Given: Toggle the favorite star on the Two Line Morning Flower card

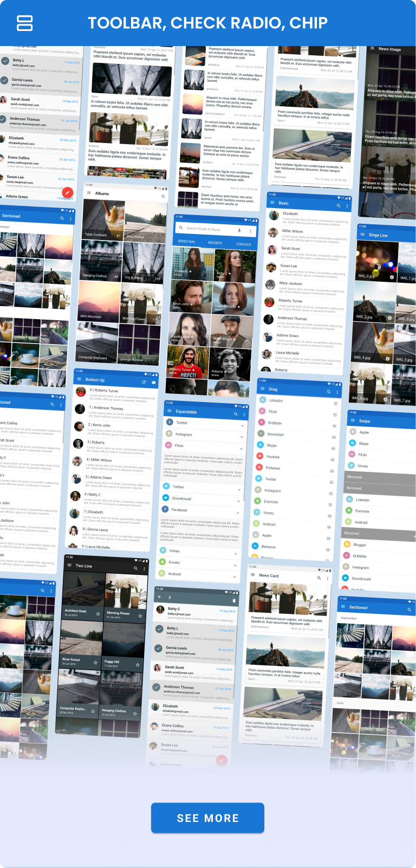Looking at the screenshot, I should pyautogui.click(x=140, y=616).
